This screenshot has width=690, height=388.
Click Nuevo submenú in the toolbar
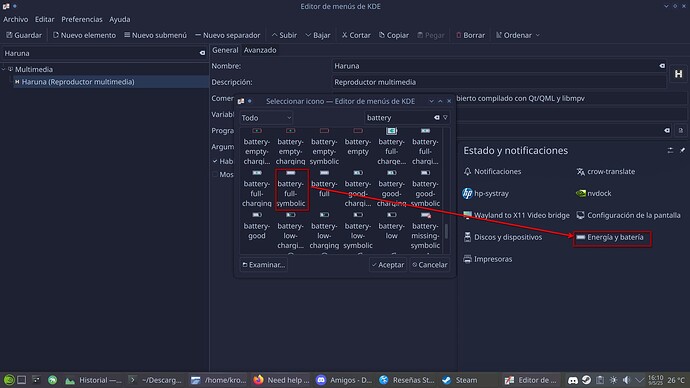pos(155,35)
